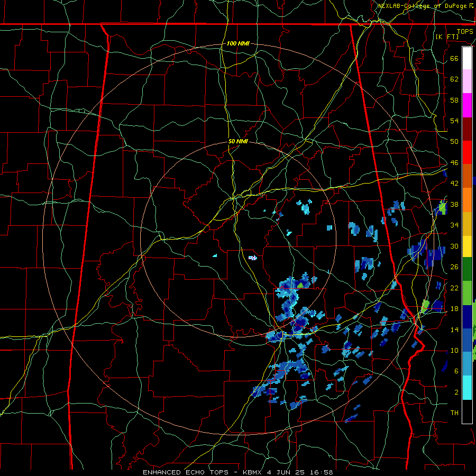476x476 pixels.
Task: Click the white swatch at the legend top
Action: click(x=467, y=58)
